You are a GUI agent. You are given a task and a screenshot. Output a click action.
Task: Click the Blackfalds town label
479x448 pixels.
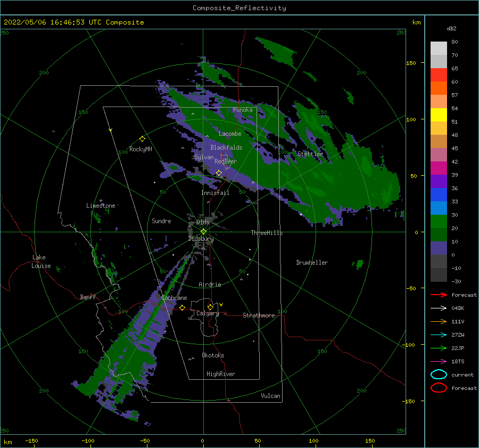[x=226, y=148]
